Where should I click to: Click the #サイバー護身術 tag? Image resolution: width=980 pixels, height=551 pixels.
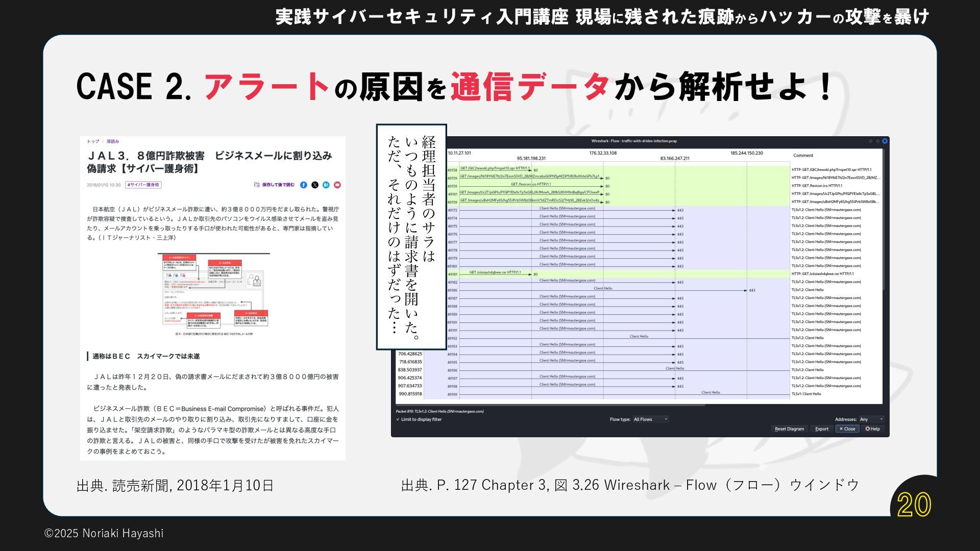[143, 185]
